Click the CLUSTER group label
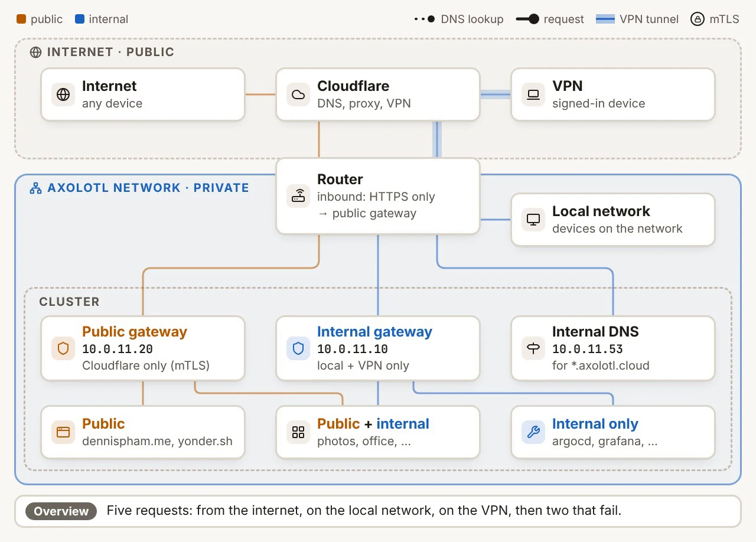This screenshot has width=756, height=542. coord(69,302)
